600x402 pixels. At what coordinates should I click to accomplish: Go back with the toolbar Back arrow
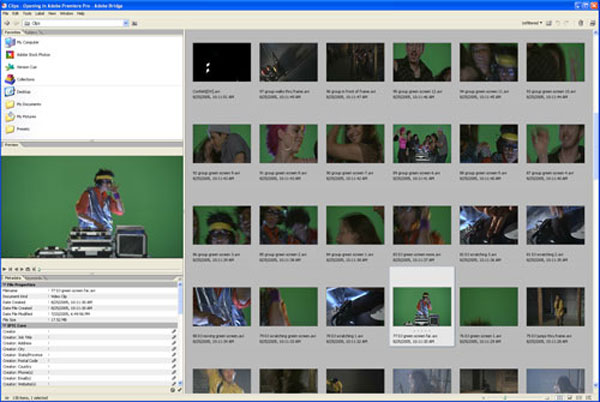[7, 23]
